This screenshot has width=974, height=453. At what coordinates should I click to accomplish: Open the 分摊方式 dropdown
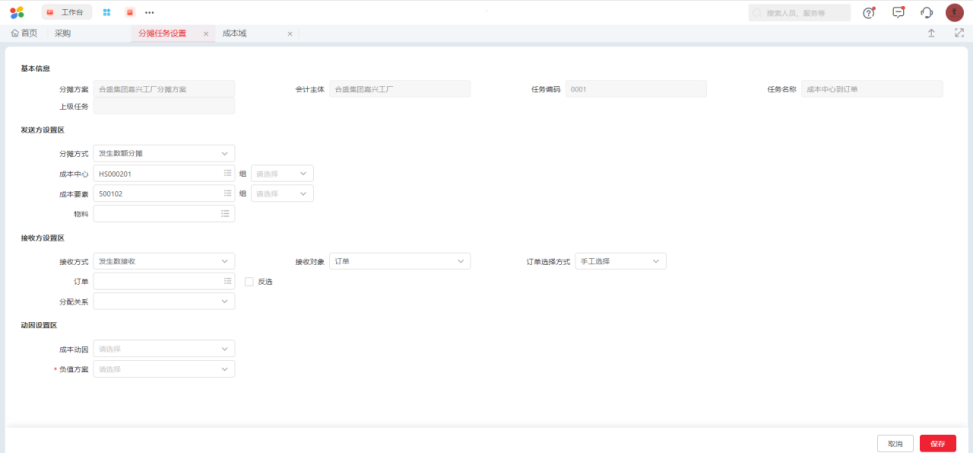pos(164,153)
